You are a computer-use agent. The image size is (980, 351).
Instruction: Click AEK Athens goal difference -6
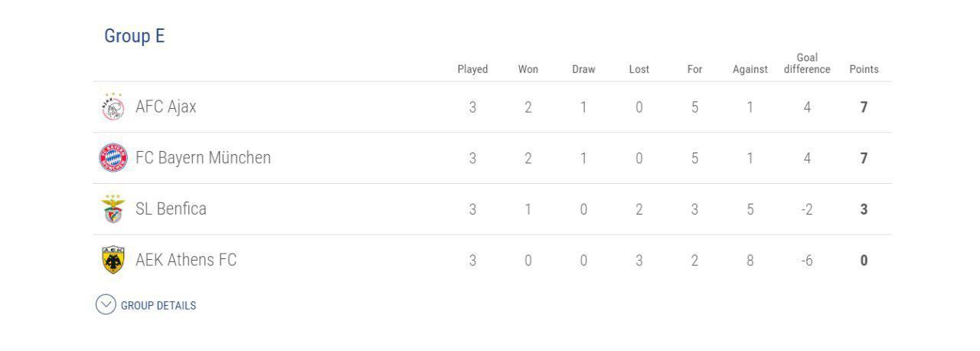(807, 261)
